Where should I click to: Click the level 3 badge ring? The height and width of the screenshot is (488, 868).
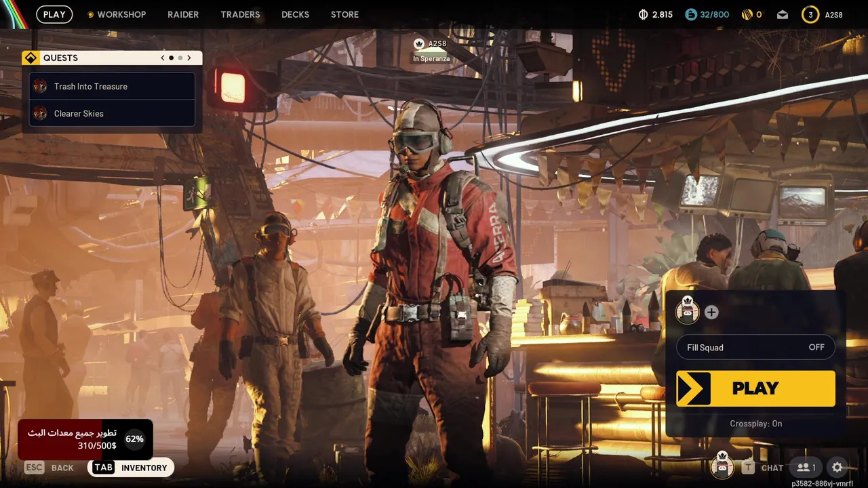(810, 14)
